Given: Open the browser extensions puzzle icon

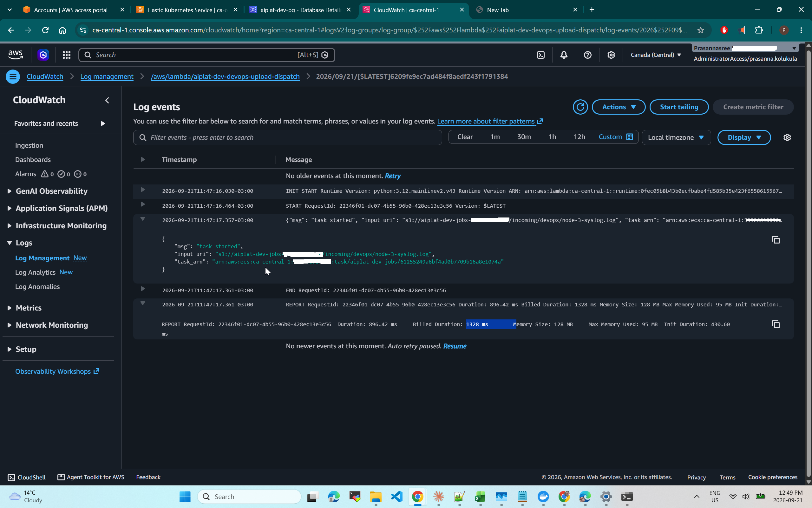Looking at the screenshot, I should [x=759, y=30].
